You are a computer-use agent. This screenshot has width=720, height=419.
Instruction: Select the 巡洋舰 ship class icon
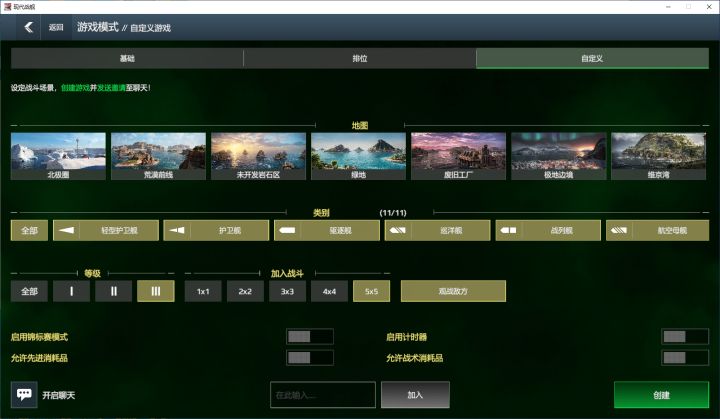click(398, 230)
